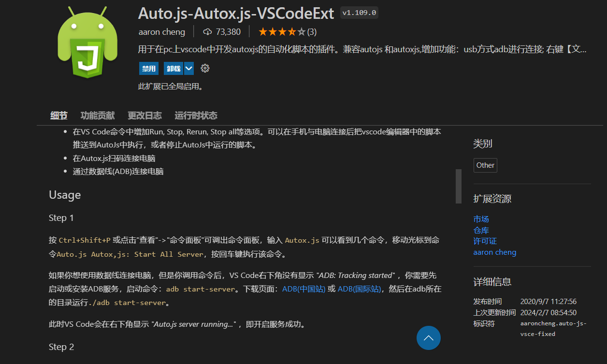Viewport: 607px width, 364px height.
Task: Click the 73,380 install count
Action: coord(228,32)
